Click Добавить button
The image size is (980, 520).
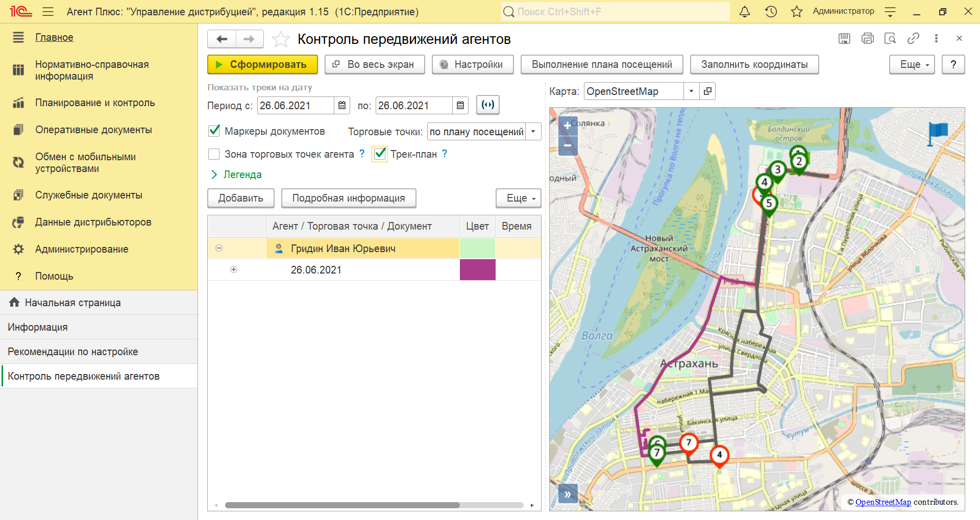[241, 198]
